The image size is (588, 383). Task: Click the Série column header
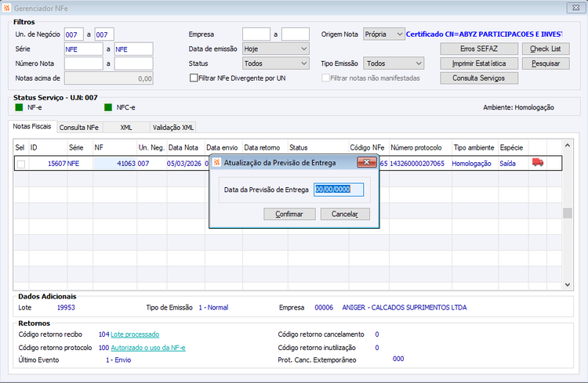[x=80, y=148]
